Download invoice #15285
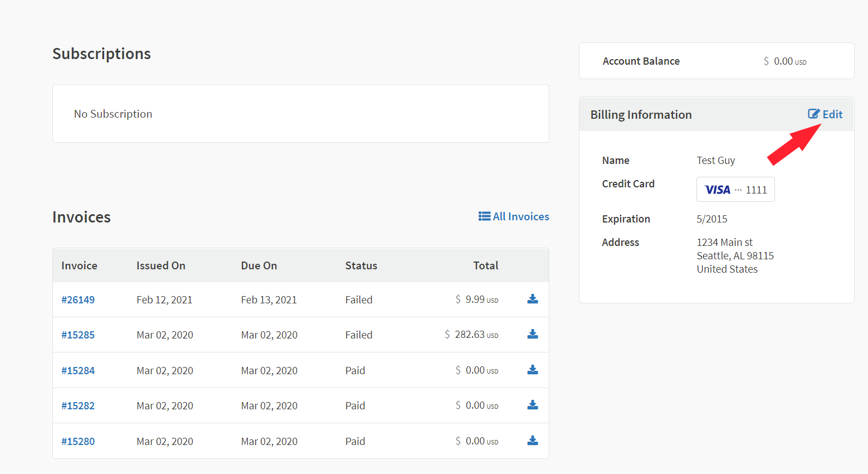868x474 pixels. (x=533, y=334)
